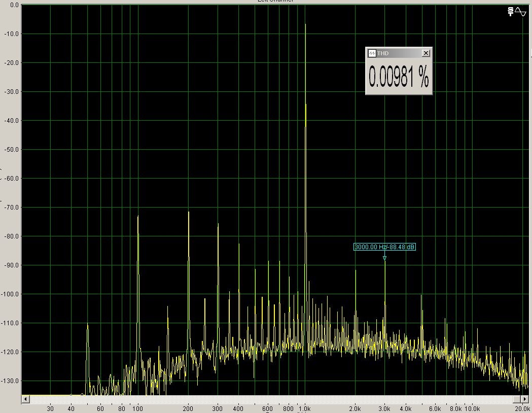The height and width of the screenshot is (413, 532).
Task: Click the horizontal scrollbar thumb
Action: (516, 399)
